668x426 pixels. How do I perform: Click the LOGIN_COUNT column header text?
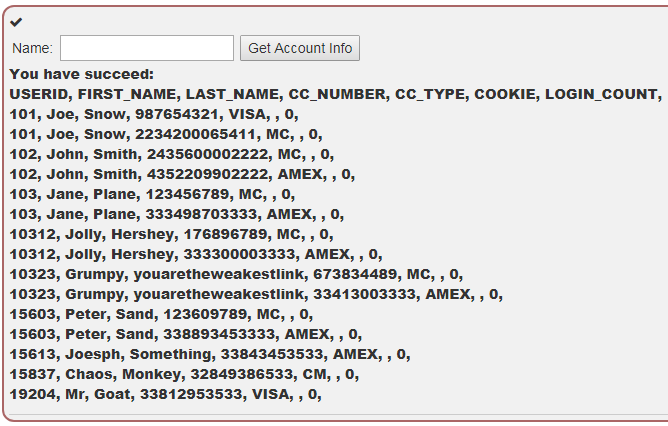pyautogui.click(x=604, y=94)
